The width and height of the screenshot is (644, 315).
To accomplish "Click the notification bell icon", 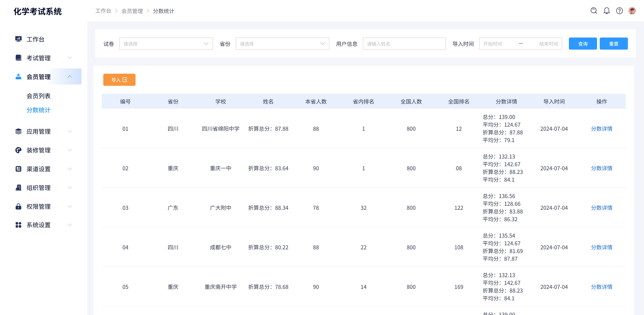I will click(x=606, y=11).
